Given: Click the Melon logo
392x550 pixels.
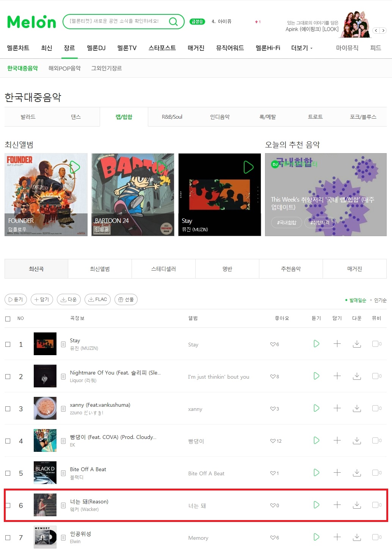Looking at the screenshot, I should [31, 22].
